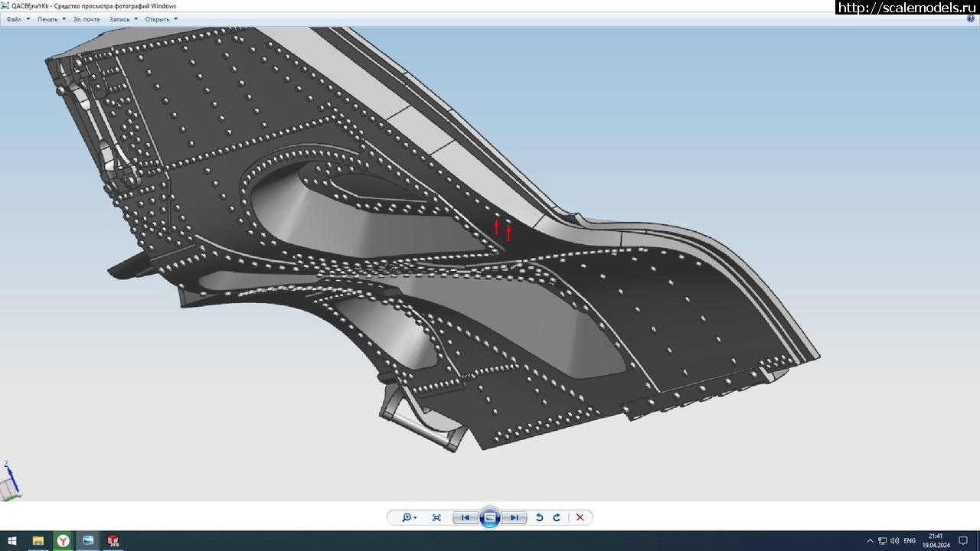Go to the next photo
Image resolution: width=980 pixels, height=551 pixels.
pyautogui.click(x=515, y=518)
